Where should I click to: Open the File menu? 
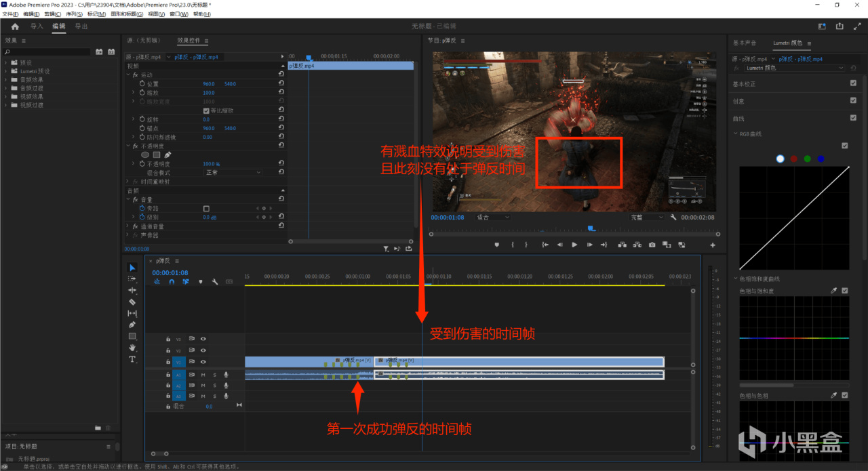(9, 14)
